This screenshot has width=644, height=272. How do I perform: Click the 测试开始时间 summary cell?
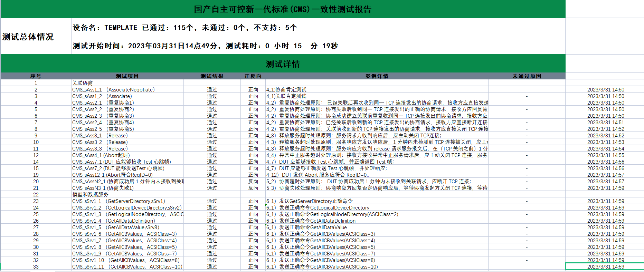[x=318, y=45]
